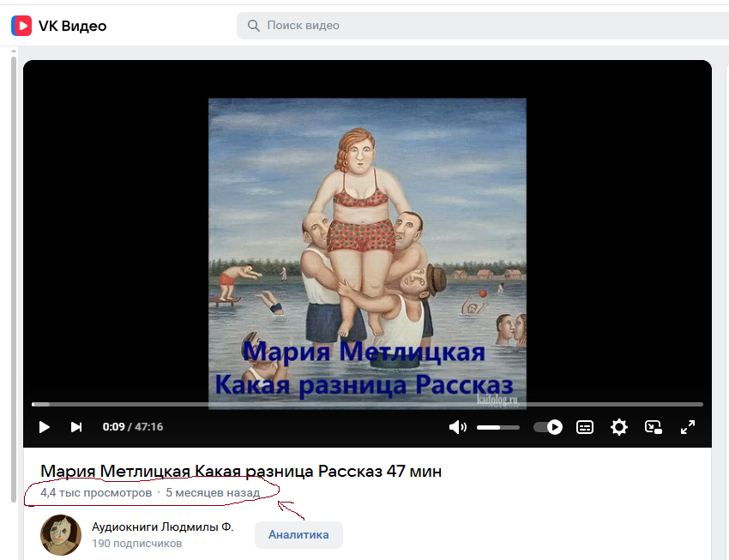Follow the 4,4 тыс просмотров link

(94, 492)
